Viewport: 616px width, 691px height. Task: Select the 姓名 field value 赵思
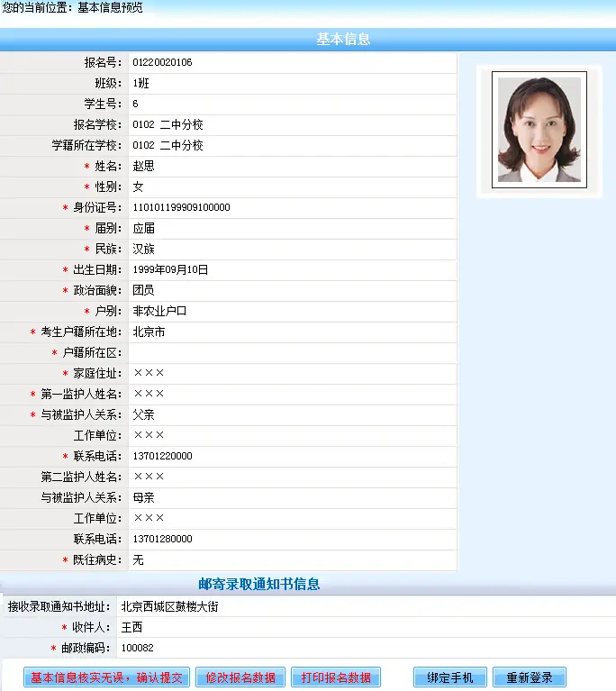(x=144, y=166)
